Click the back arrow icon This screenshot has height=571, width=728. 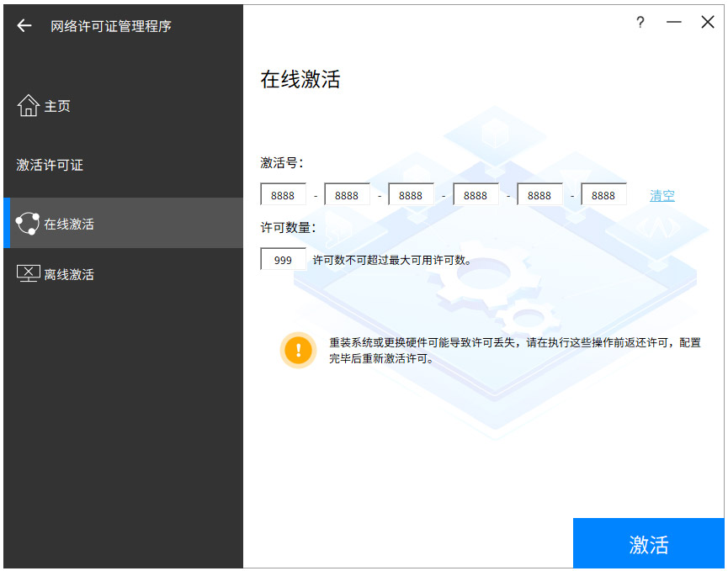pos(24,25)
